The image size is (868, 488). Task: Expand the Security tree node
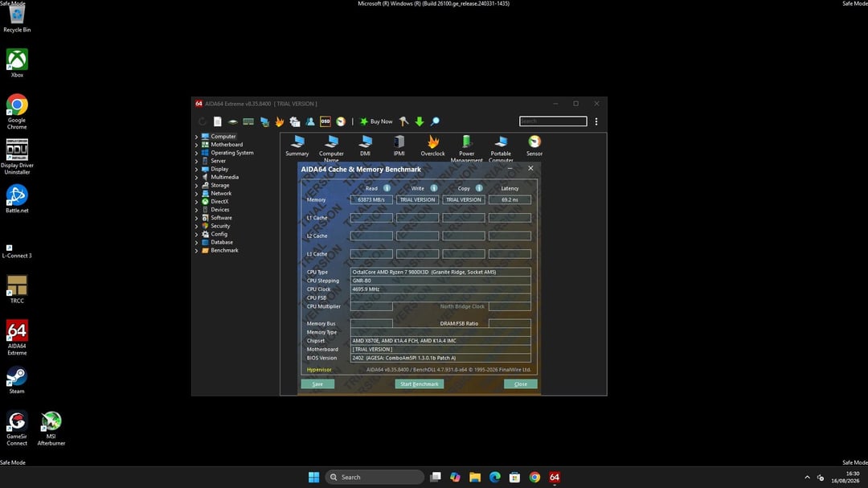point(196,226)
